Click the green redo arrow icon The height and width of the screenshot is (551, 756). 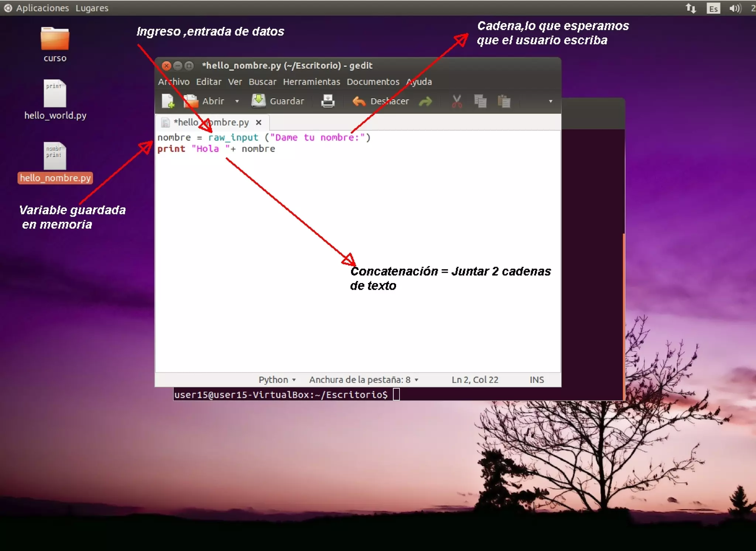426,101
